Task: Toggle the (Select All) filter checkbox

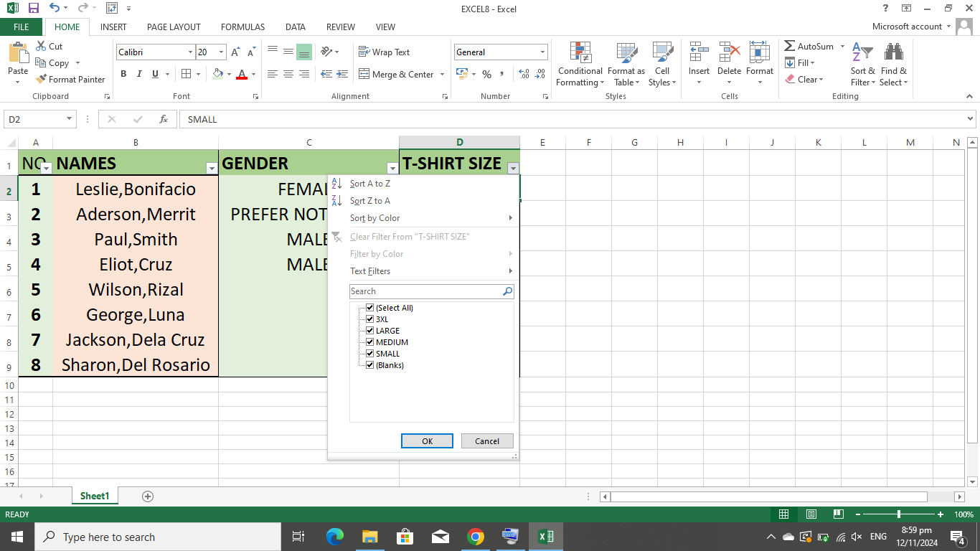Action: [370, 308]
